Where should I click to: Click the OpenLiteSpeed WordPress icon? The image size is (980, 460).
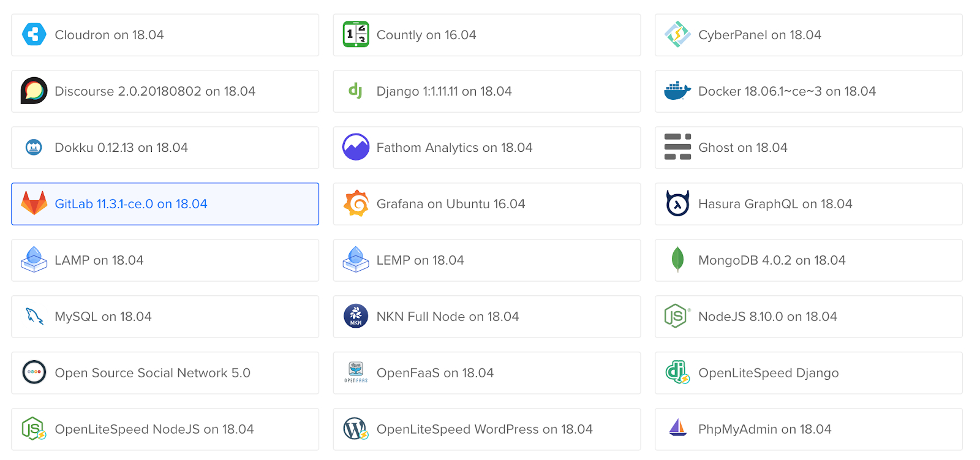356,429
